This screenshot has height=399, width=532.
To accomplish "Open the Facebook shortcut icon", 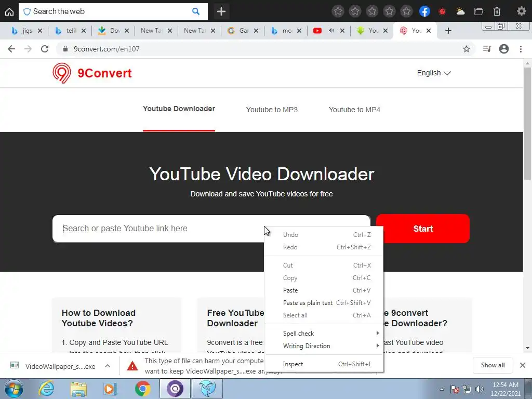I will tap(424, 11).
